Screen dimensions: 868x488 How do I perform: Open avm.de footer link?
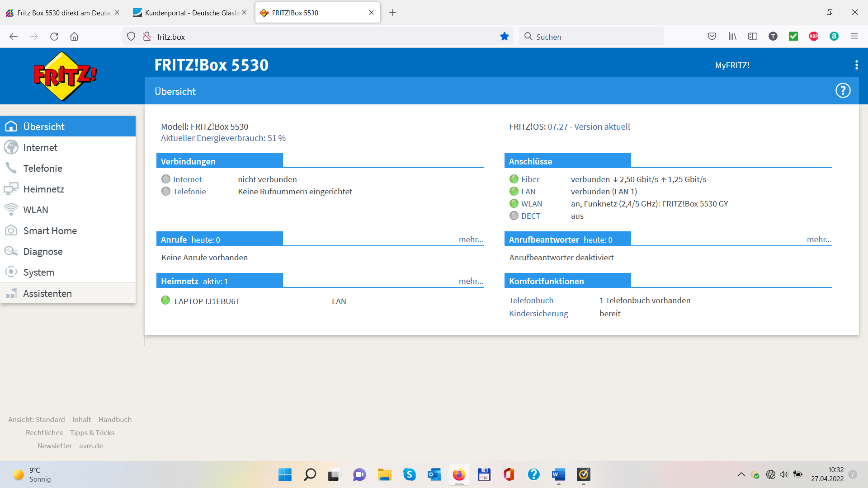(x=91, y=446)
